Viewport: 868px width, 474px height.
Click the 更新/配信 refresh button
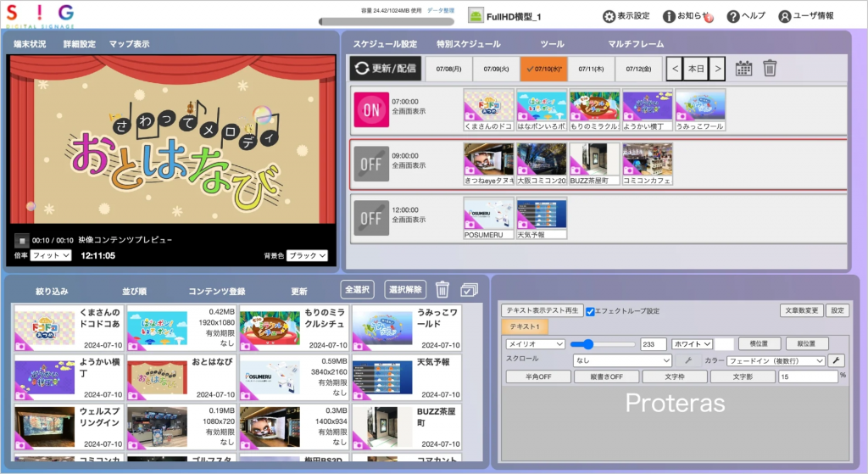[x=386, y=68]
